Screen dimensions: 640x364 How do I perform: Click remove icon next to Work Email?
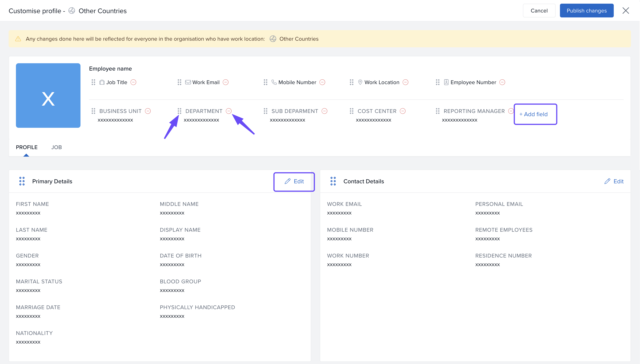[226, 82]
